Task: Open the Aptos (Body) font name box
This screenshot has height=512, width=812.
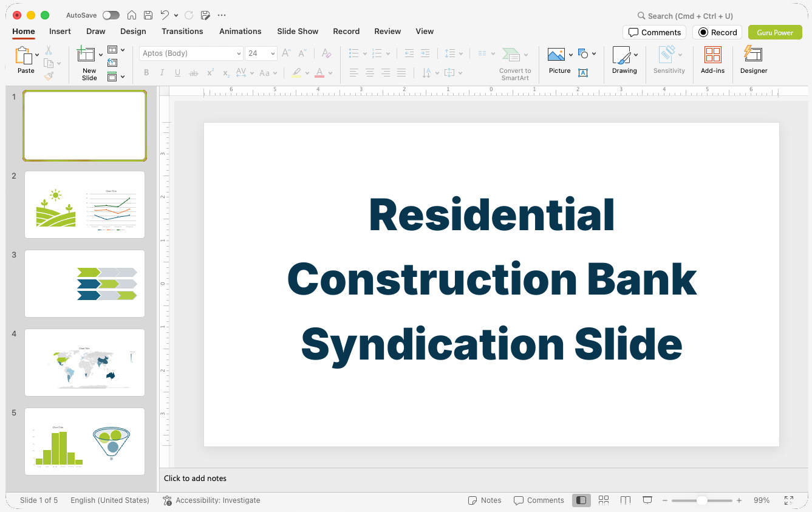Action: (x=191, y=53)
